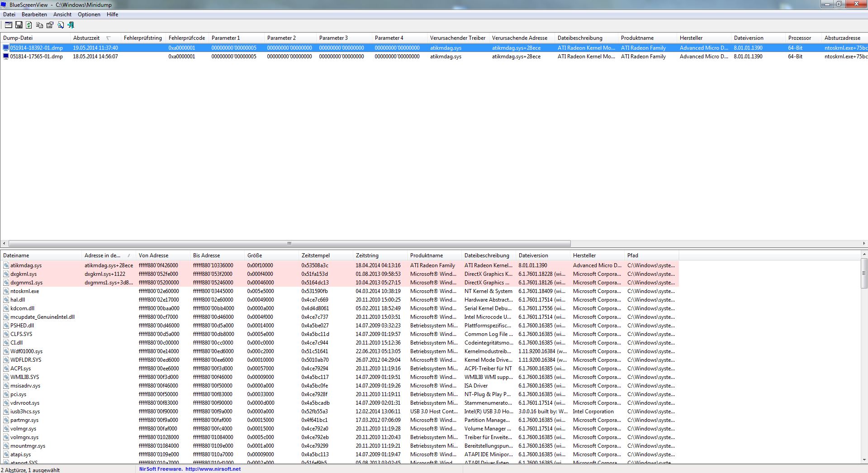
Task: Click lower pane vertical scrollbar down arrow
Action: click(864, 459)
